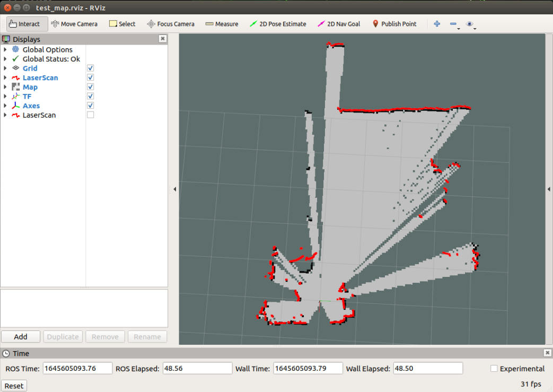553x392 pixels.
Task: Choose the Select tool in toolbar
Action: coord(122,24)
